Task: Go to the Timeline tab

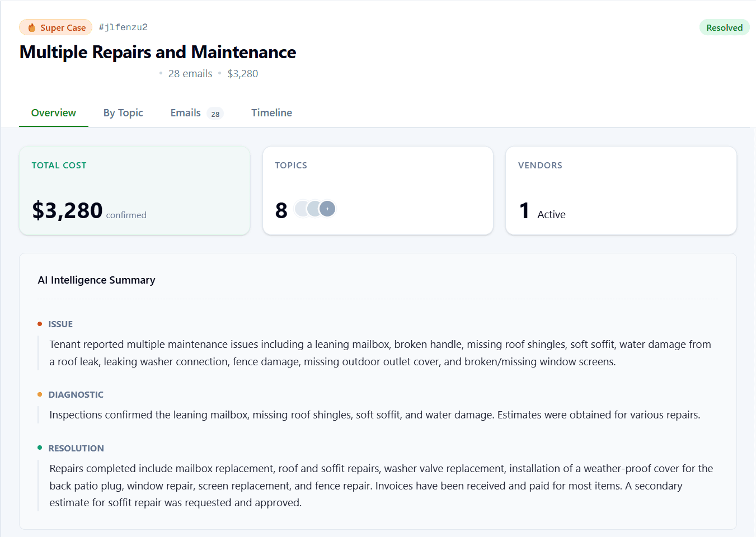Action: pyautogui.click(x=271, y=113)
